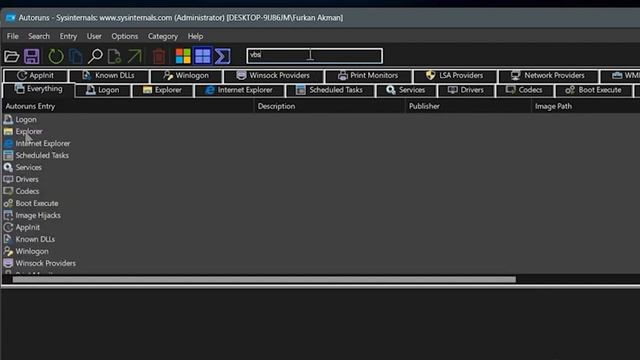Sort by Autoruns Entry column header
The image size is (640, 360).
(128, 106)
